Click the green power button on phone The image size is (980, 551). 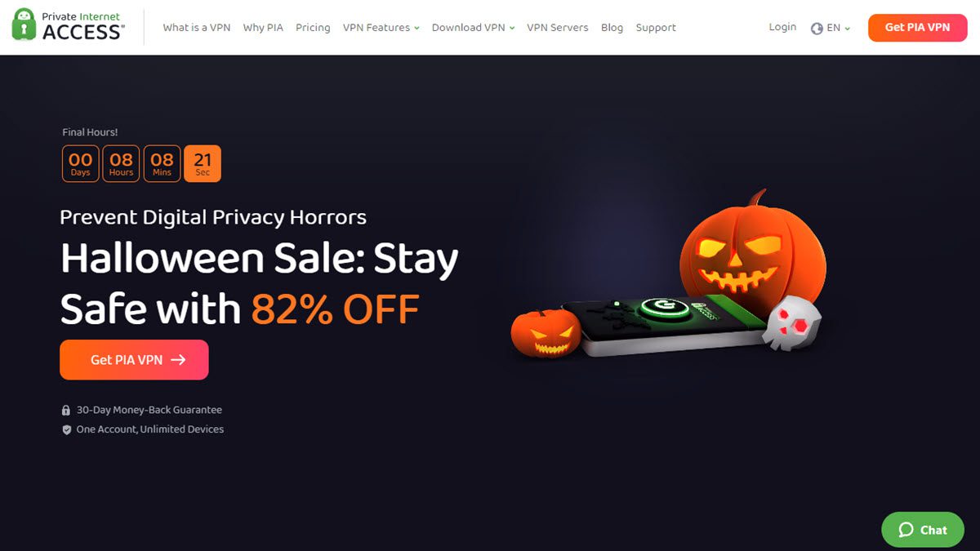[x=665, y=308]
